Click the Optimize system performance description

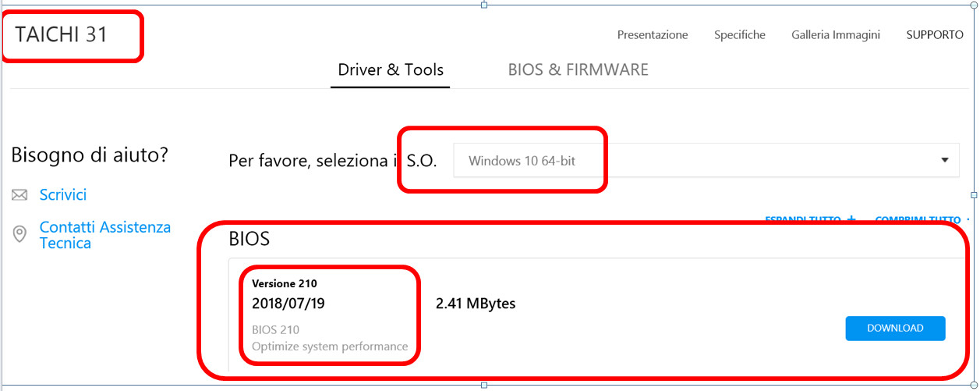pyautogui.click(x=330, y=347)
